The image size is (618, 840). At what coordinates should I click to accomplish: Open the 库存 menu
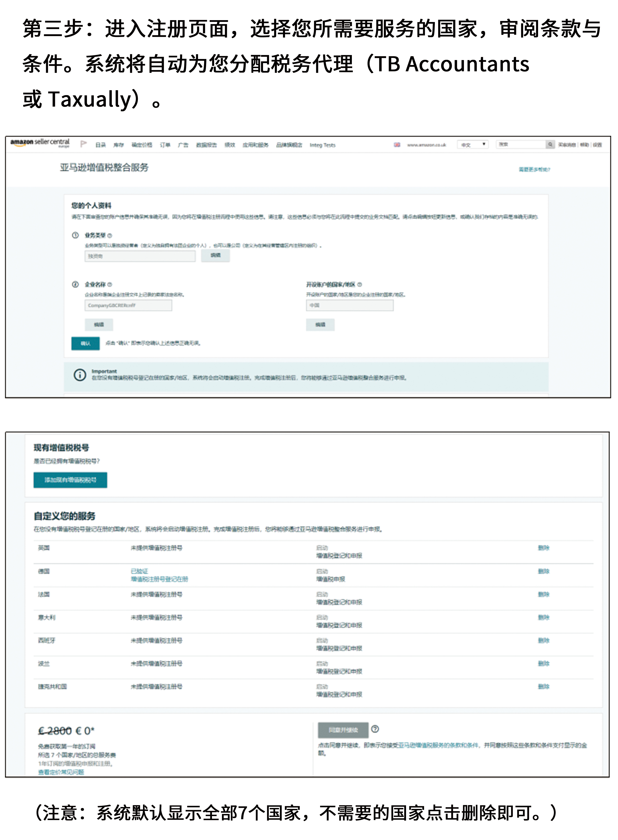tap(118, 145)
